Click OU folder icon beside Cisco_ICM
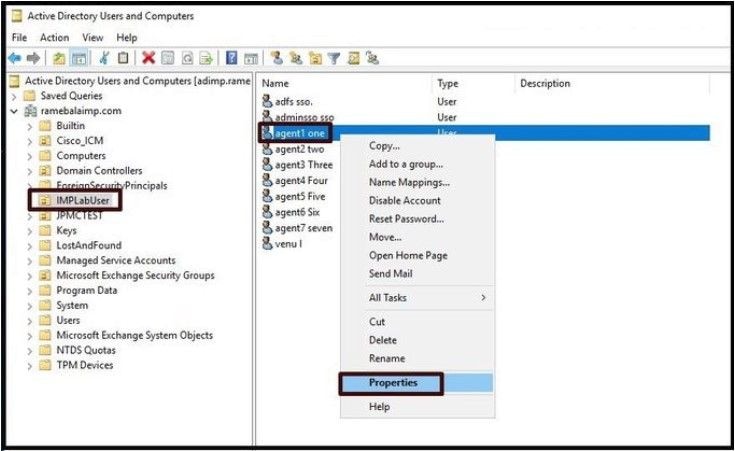This screenshot has height=451, width=735. point(45,141)
